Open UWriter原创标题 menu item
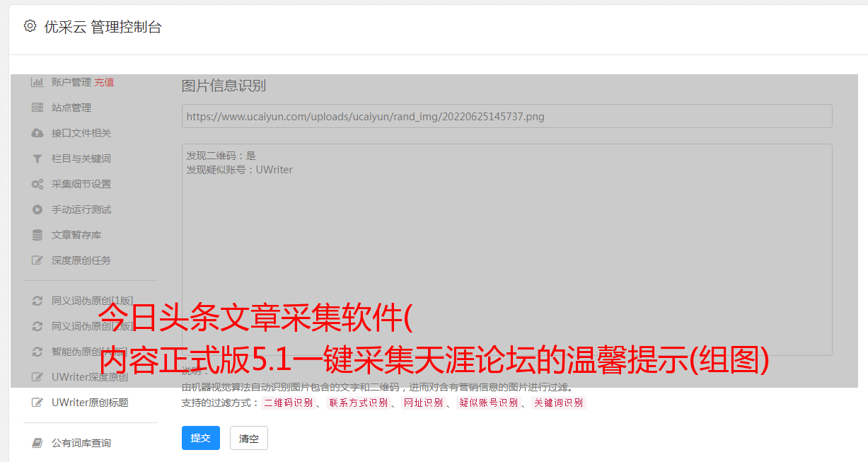The image size is (868, 462). point(90,403)
